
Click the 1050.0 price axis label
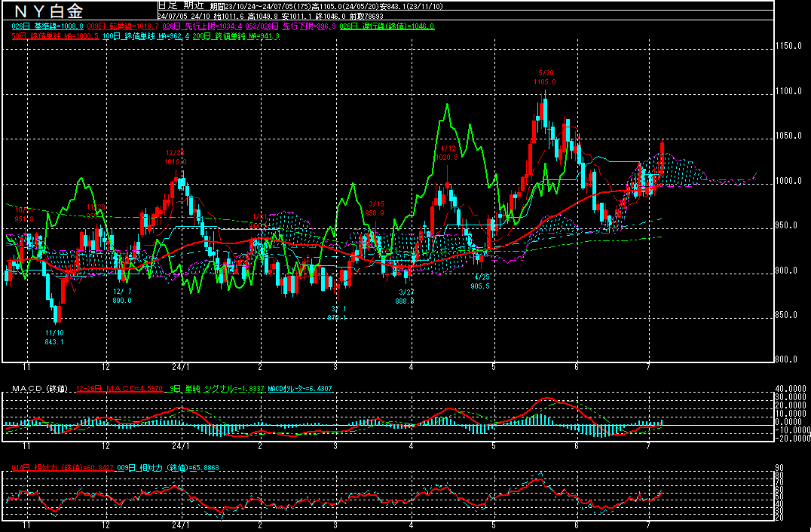[788, 136]
